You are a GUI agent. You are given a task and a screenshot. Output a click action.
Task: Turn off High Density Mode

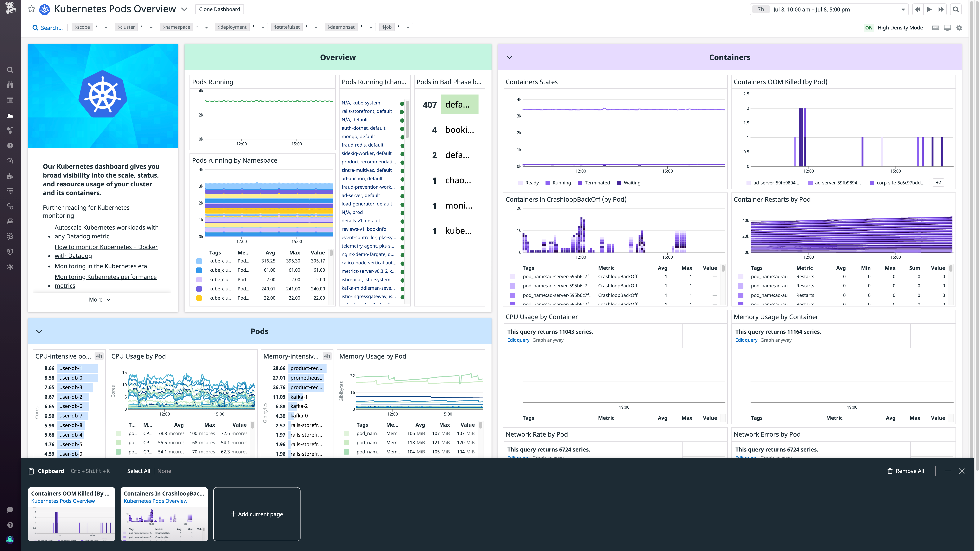pyautogui.click(x=869, y=27)
